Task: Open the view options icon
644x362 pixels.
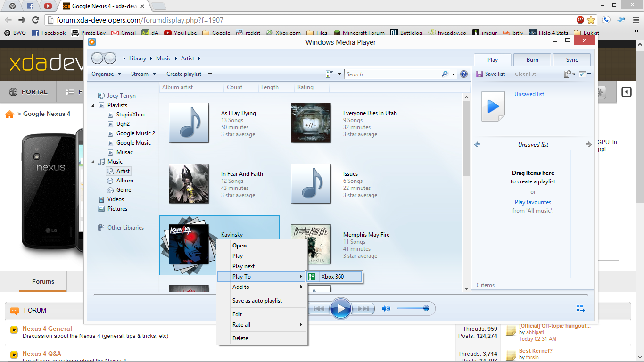Action: (330, 74)
